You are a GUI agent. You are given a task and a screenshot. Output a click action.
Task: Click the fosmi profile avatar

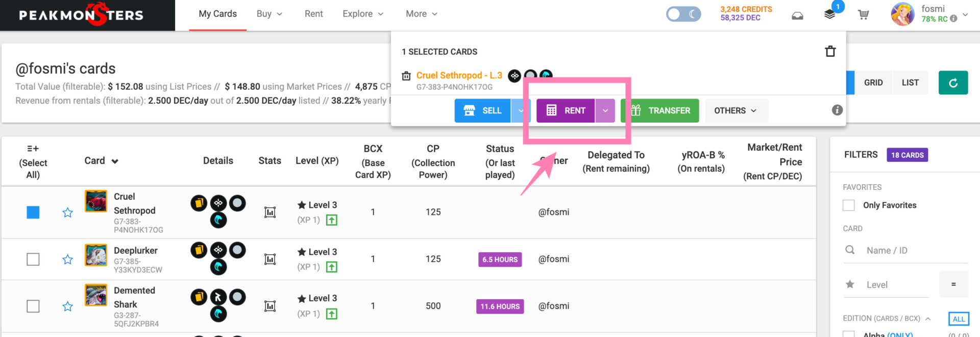point(903,14)
